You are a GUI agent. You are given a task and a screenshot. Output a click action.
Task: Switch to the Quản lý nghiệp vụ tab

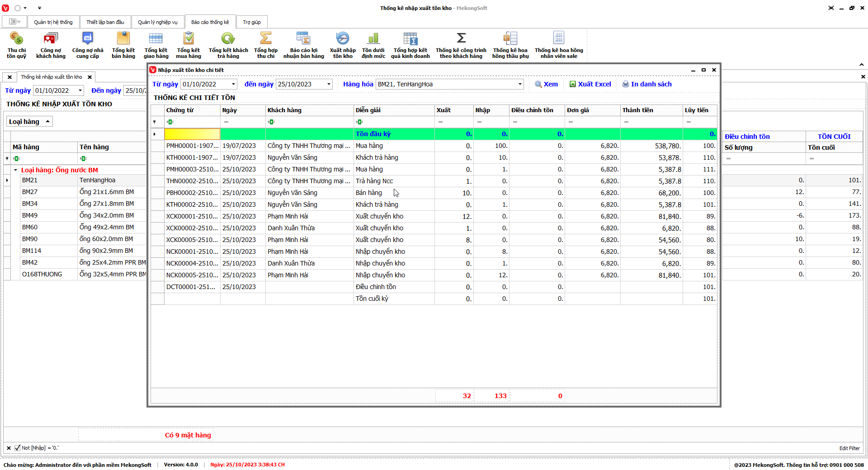pyautogui.click(x=157, y=22)
